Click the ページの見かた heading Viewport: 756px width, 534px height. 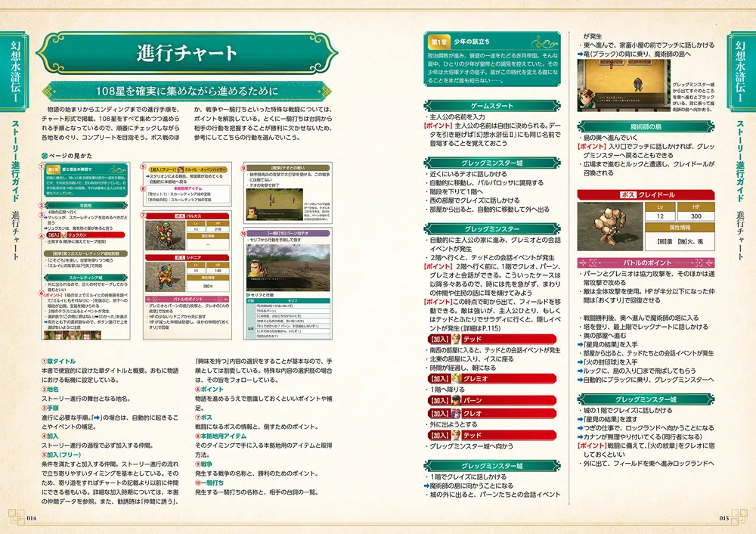[67, 156]
